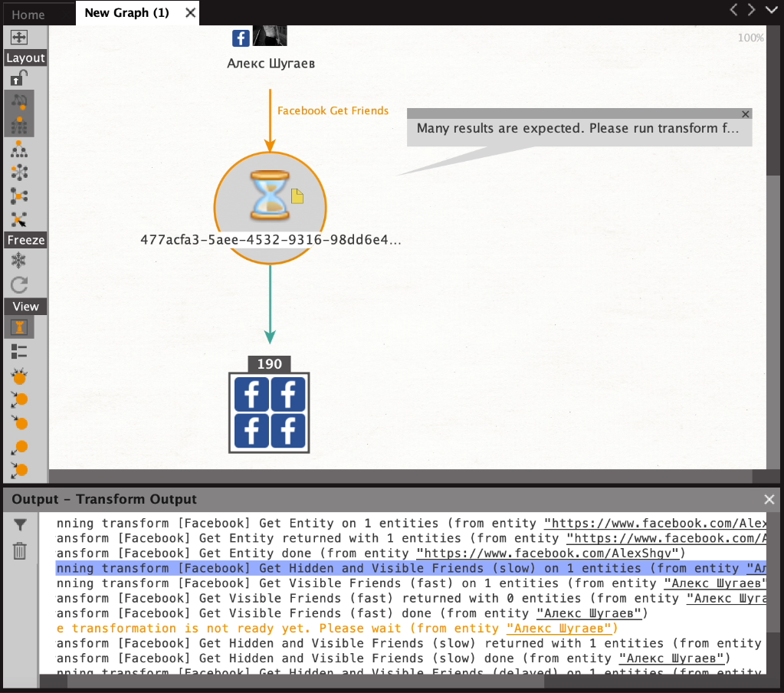784x693 pixels.
Task: Select the 190 Facebook entities collection node
Action: point(269,412)
